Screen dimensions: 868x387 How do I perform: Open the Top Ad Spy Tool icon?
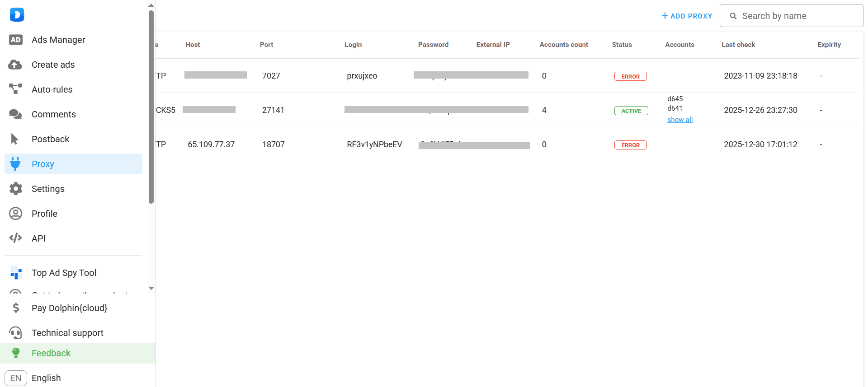coord(16,273)
